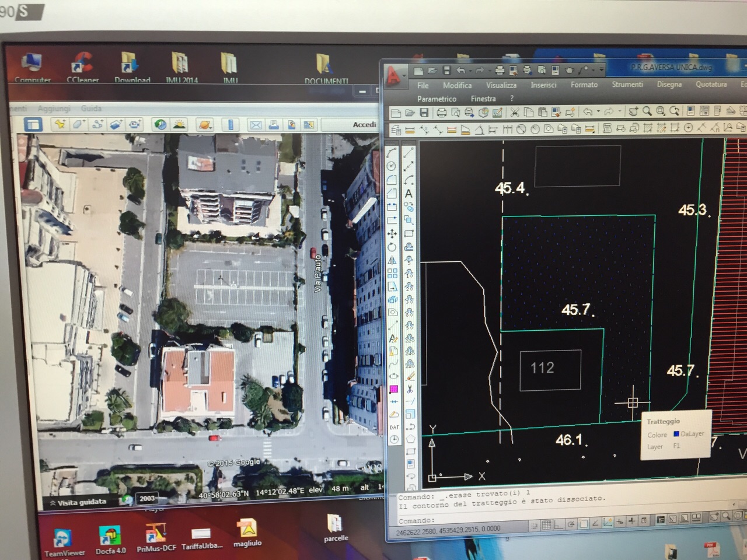Click the Zoom magnifier tool icon
This screenshot has height=560, width=747.
pos(647,111)
